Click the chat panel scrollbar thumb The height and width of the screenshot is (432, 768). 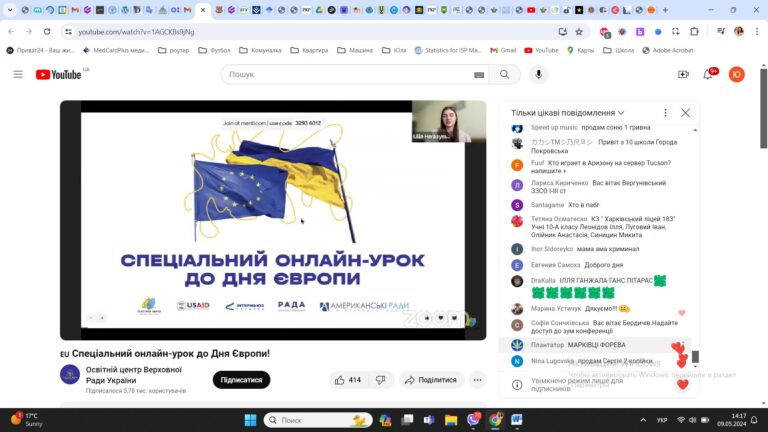pyautogui.click(x=695, y=357)
